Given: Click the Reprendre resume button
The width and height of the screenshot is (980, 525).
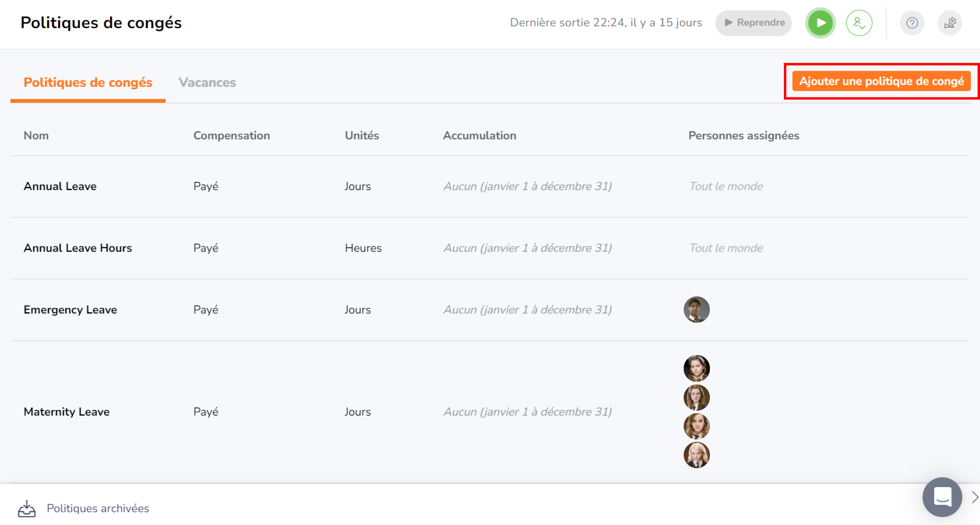Looking at the screenshot, I should click(x=753, y=23).
